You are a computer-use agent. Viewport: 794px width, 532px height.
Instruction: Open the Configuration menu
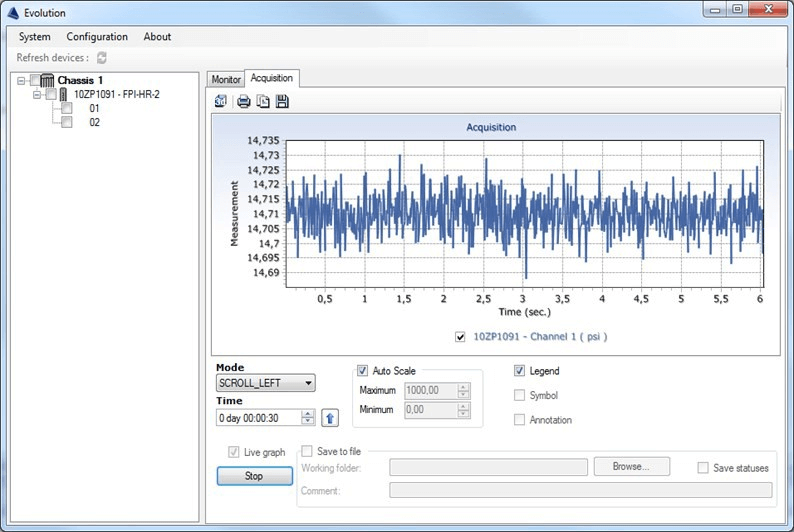tap(97, 37)
